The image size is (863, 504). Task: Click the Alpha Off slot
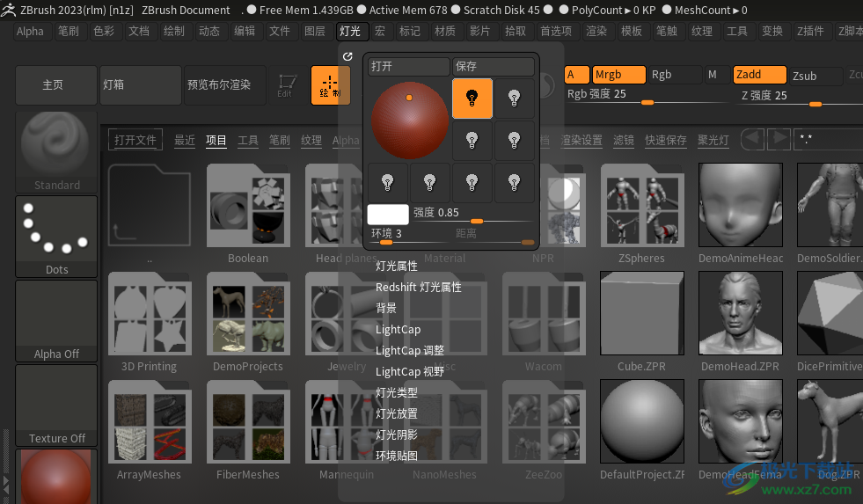[56, 321]
